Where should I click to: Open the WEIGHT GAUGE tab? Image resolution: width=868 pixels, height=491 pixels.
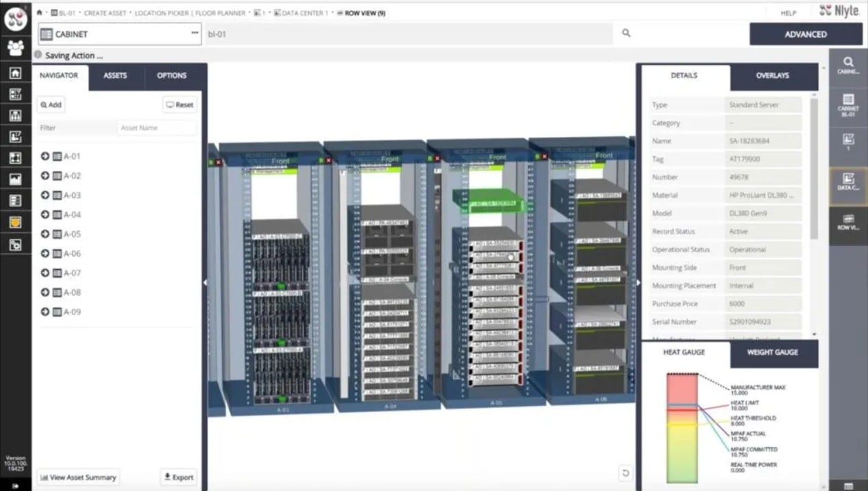(x=772, y=353)
